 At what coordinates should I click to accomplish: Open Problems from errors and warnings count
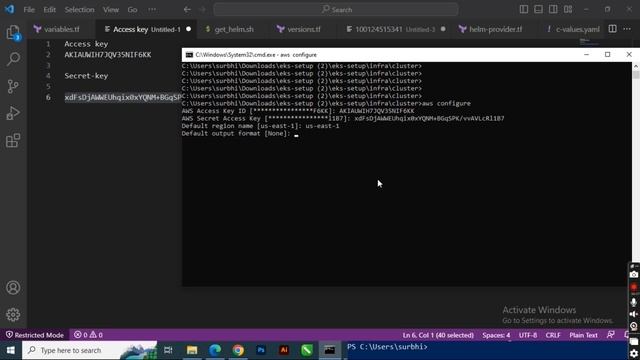[88, 335]
